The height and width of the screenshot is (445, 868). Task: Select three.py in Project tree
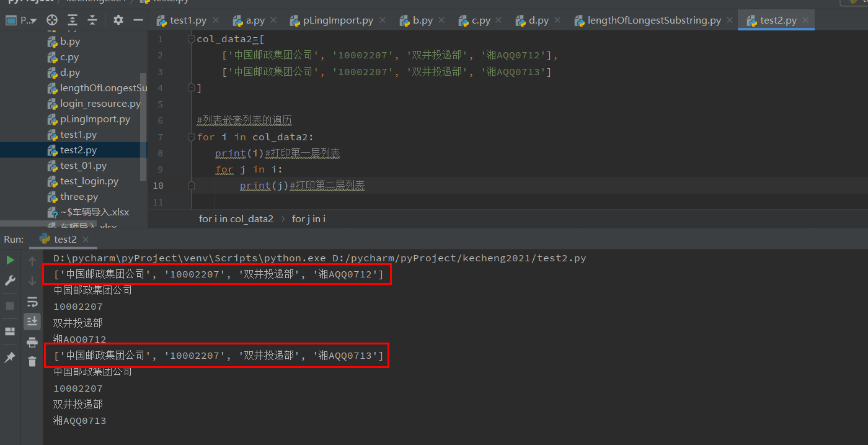click(x=73, y=197)
